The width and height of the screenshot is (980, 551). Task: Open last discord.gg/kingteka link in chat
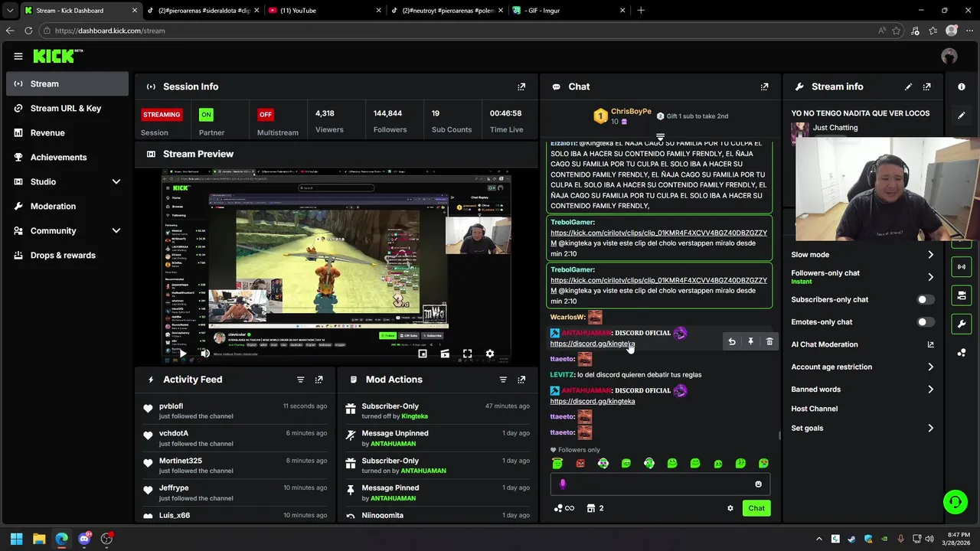click(593, 401)
